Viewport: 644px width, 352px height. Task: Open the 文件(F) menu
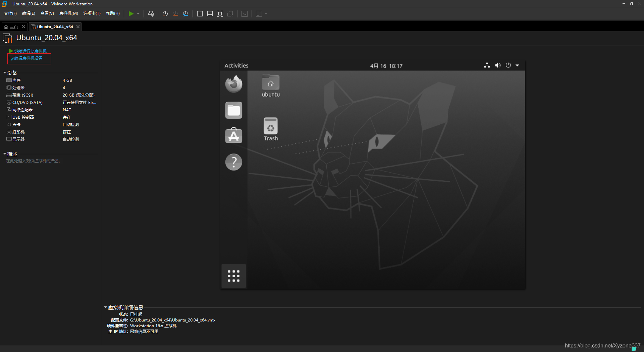pyautogui.click(x=10, y=13)
